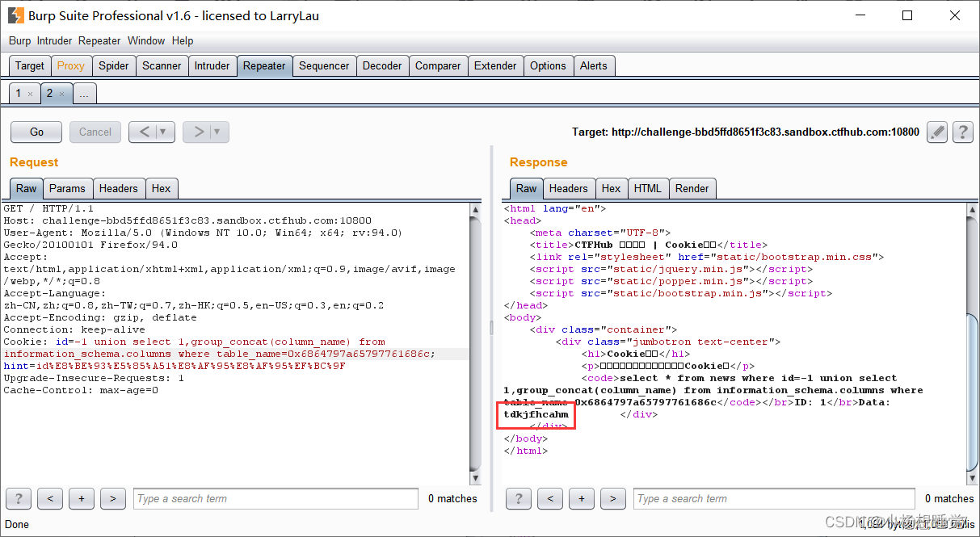Go forward in request history
Viewport: 980px width, 537px height.
[x=198, y=132]
